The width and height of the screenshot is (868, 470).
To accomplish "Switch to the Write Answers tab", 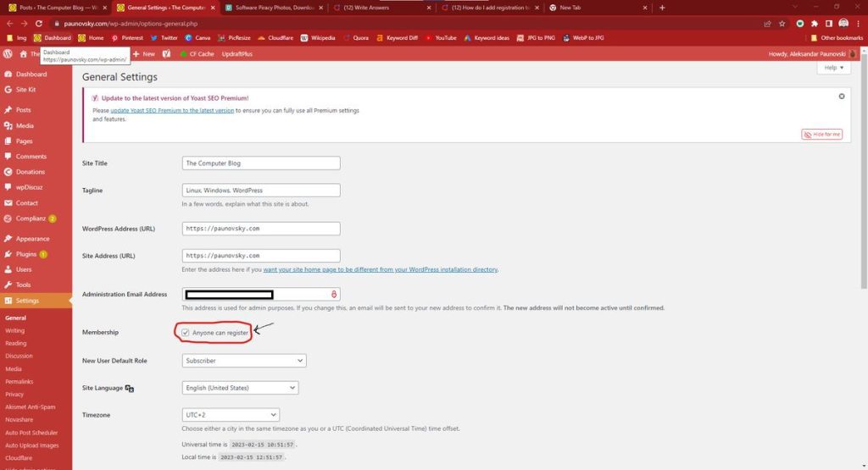I will point(382,8).
